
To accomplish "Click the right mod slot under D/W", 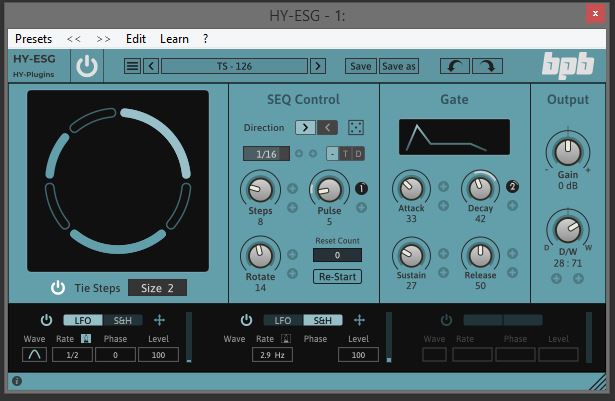I will (578, 279).
